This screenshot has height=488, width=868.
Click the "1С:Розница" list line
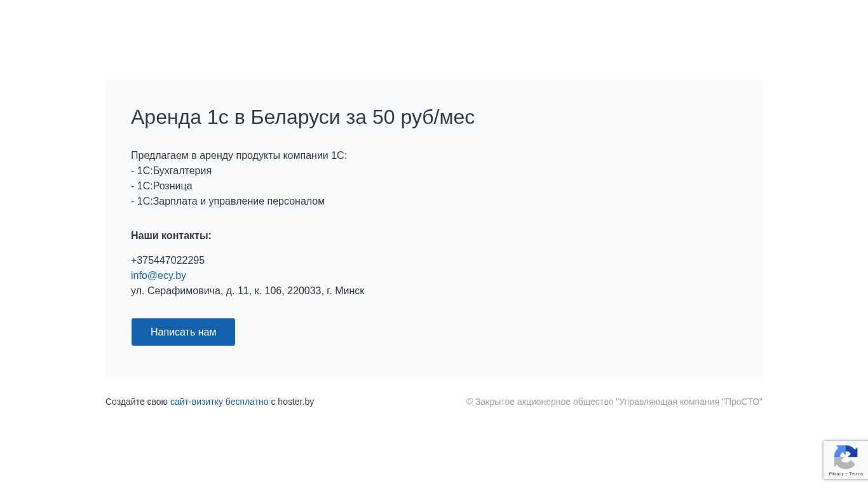click(x=162, y=186)
